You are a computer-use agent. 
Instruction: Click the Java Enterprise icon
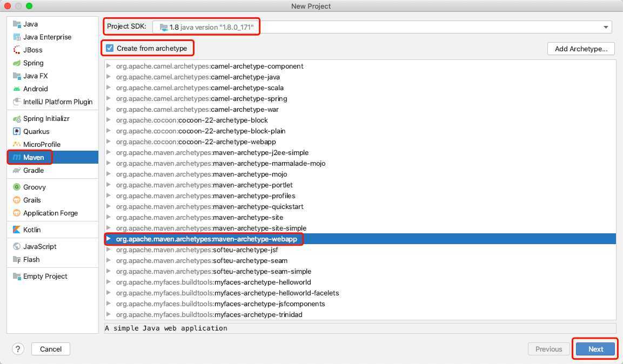point(17,37)
